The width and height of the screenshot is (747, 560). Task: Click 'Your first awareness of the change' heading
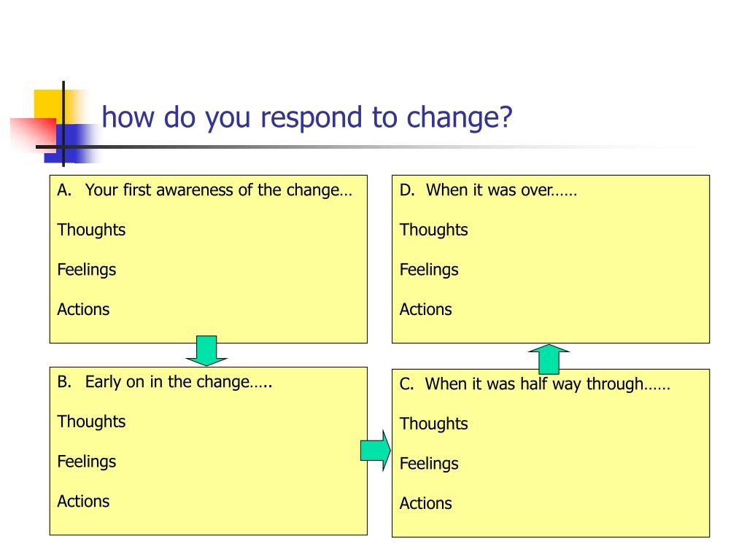click(x=219, y=190)
